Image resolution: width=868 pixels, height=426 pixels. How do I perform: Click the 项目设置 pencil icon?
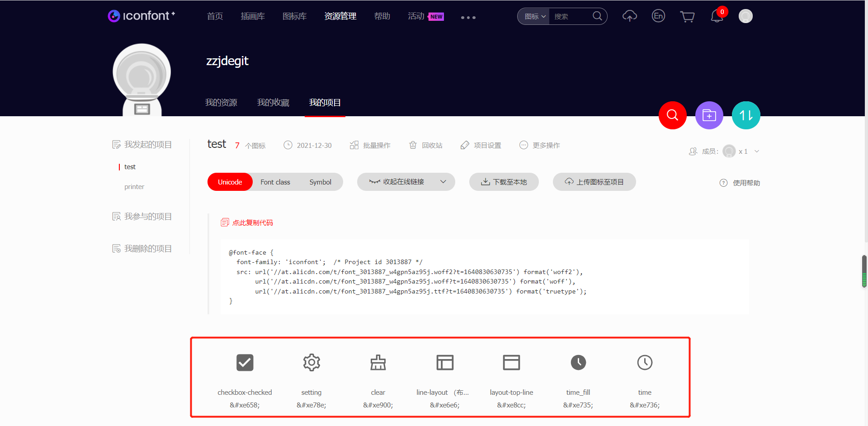coord(465,145)
